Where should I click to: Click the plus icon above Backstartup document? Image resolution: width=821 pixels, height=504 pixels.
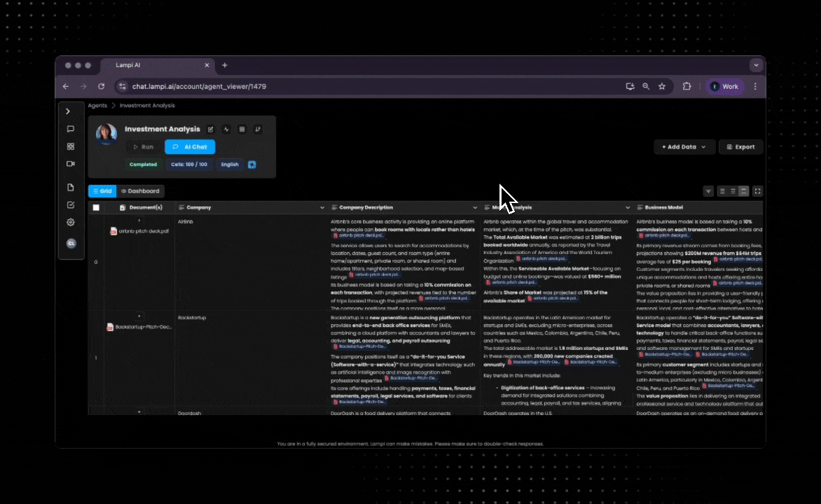pos(139,316)
